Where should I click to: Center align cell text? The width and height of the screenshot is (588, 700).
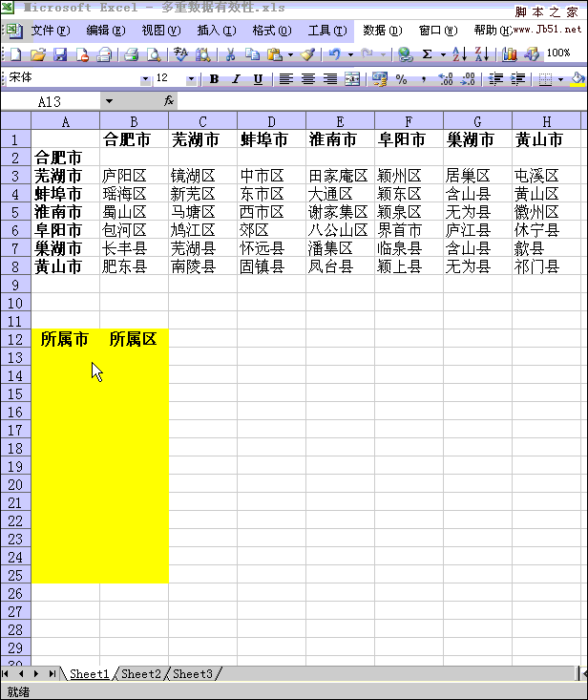(x=307, y=79)
